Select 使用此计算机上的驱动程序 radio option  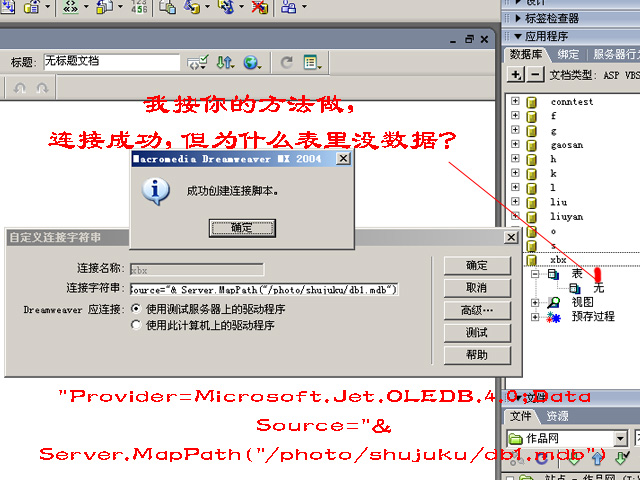136,325
